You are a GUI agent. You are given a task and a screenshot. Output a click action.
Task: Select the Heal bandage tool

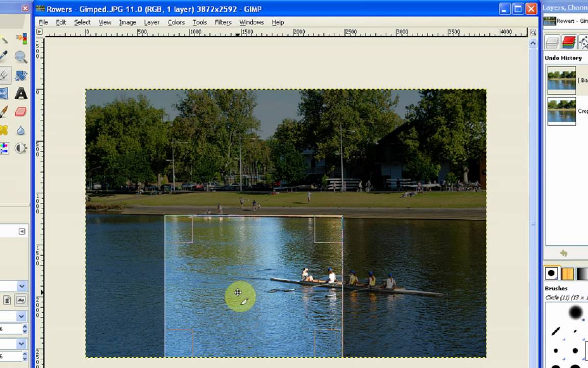[3, 130]
